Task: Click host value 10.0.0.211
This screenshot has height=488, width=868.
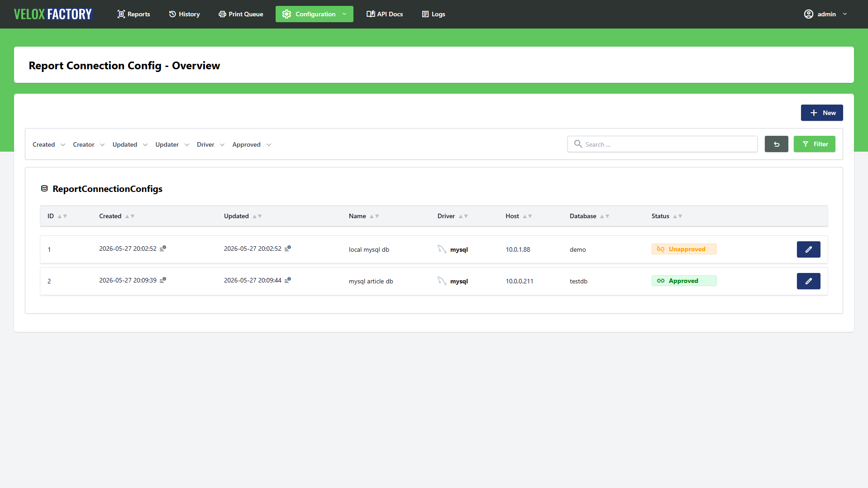Action: point(520,281)
